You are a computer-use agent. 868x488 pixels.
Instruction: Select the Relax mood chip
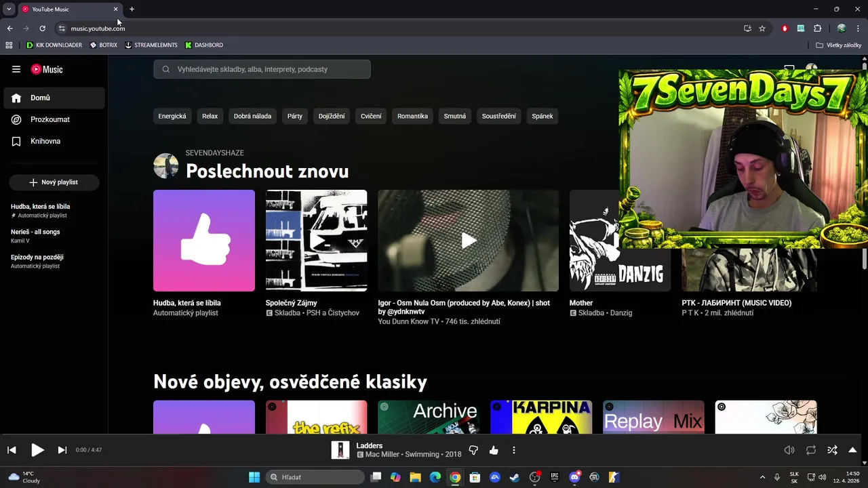pos(210,116)
